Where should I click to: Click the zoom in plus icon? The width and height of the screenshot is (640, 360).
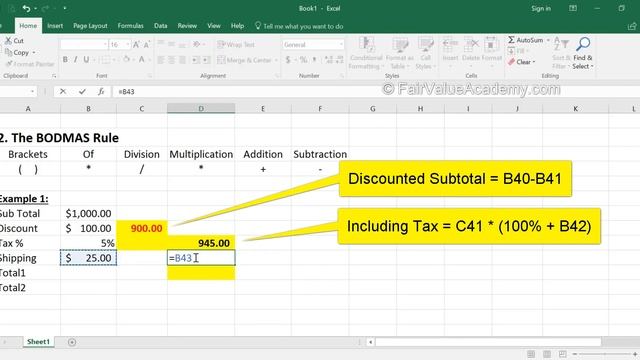[635, 354]
